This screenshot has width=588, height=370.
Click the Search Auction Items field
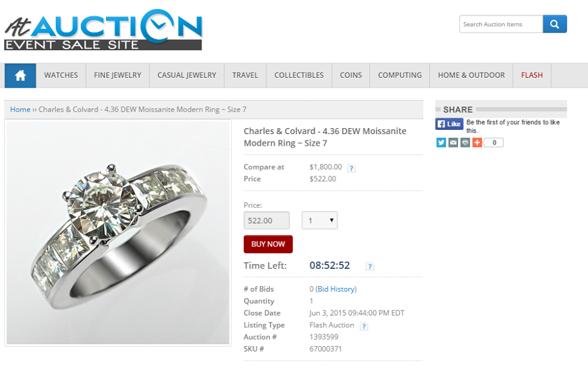pos(501,25)
